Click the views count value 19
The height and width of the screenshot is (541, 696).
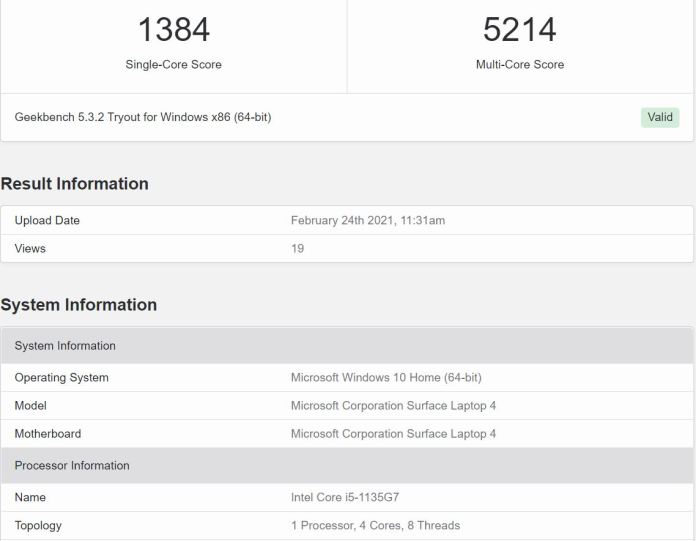[x=297, y=249]
